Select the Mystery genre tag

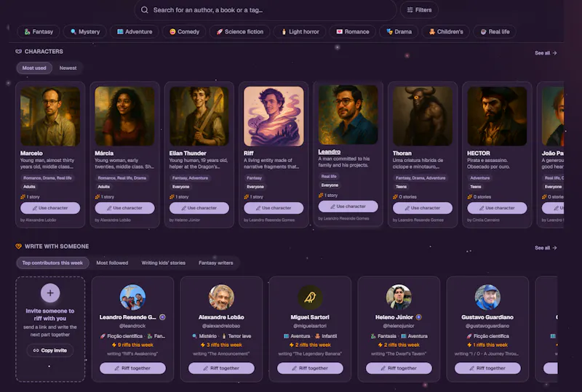(85, 31)
